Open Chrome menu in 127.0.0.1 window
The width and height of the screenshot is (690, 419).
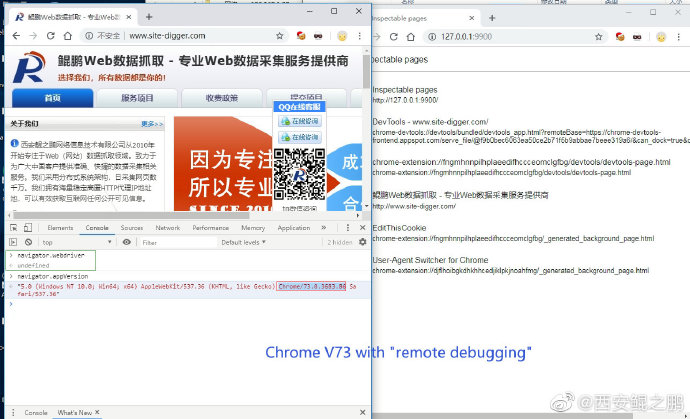click(678, 37)
